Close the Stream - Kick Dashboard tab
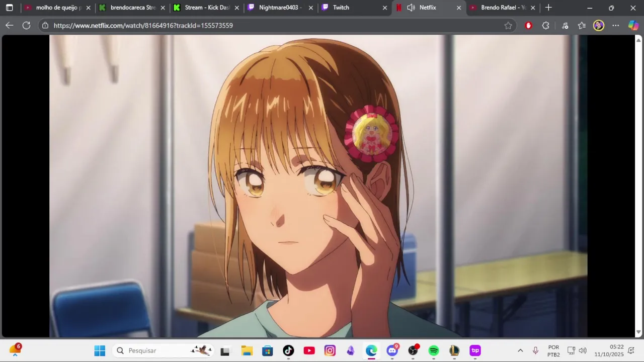 [237, 8]
